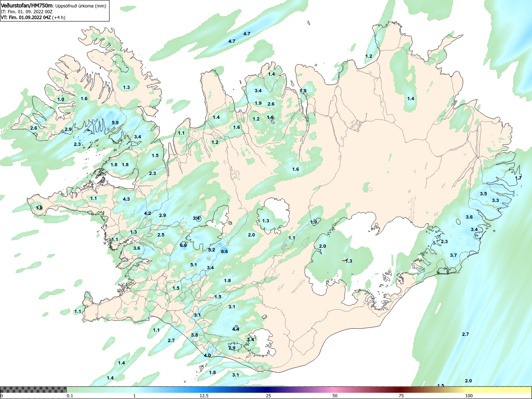This screenshot has height=399, width=532.
Task: Select the 4.4 precipitation value
Action: (236, 329)
